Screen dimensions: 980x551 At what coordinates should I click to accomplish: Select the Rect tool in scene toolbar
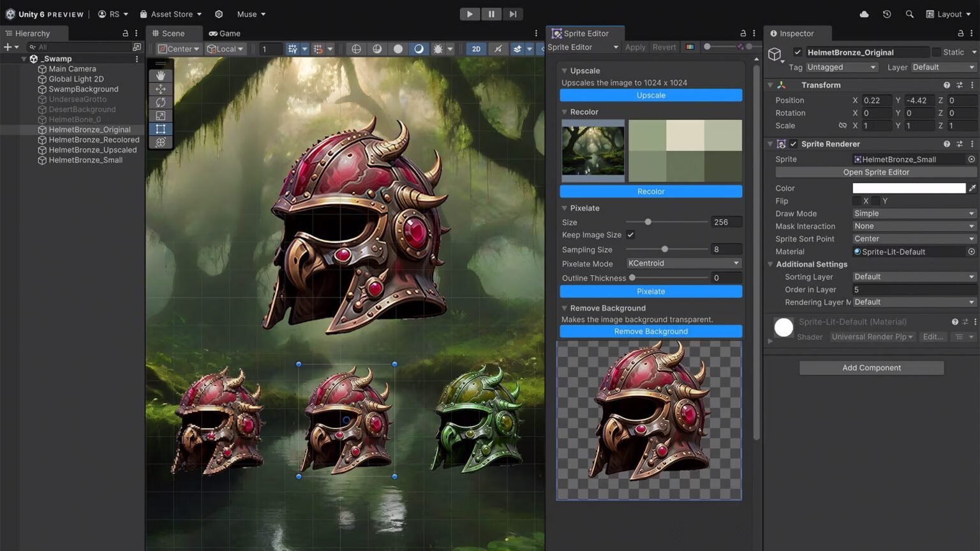(160, 129)
